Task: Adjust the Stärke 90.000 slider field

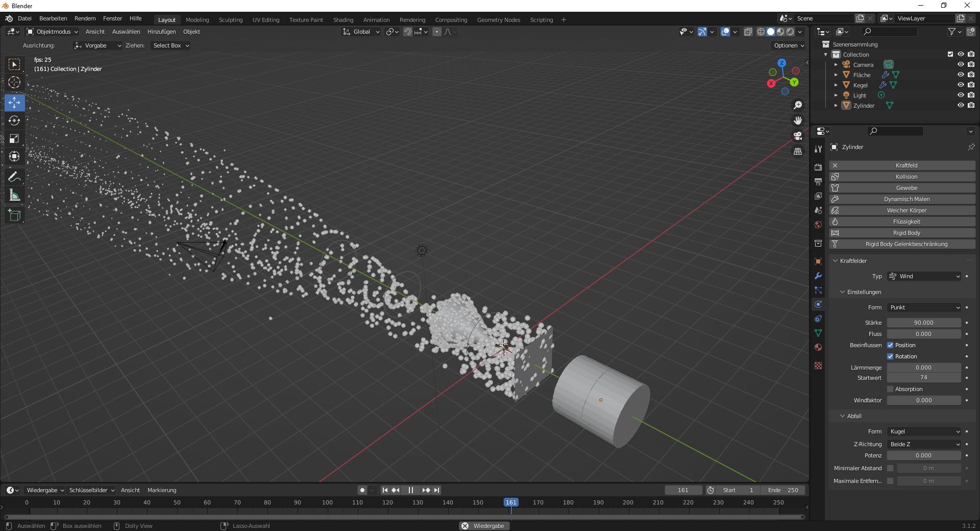Action: 924,323
